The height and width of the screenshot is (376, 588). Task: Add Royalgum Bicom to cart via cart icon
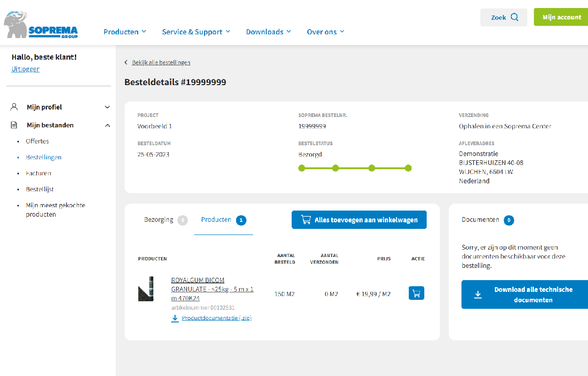pos(416,293)
